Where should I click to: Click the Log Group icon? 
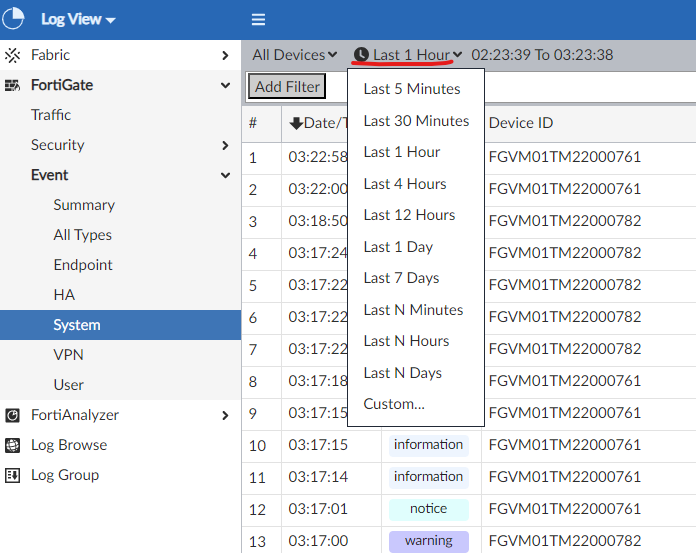click(12, 475)
